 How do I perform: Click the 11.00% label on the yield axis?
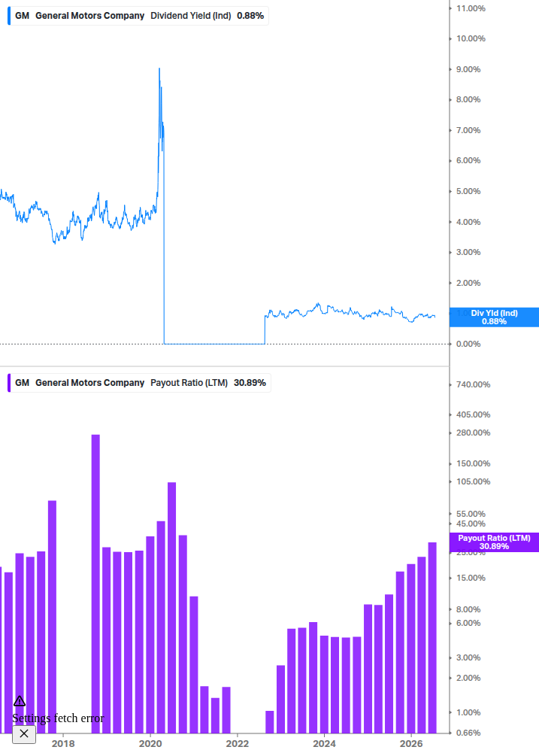coord(471,8)
